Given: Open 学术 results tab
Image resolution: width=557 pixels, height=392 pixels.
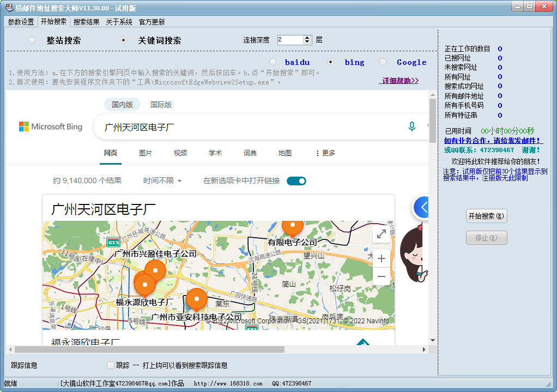Looking at the screenshot, I should (215, 153).
